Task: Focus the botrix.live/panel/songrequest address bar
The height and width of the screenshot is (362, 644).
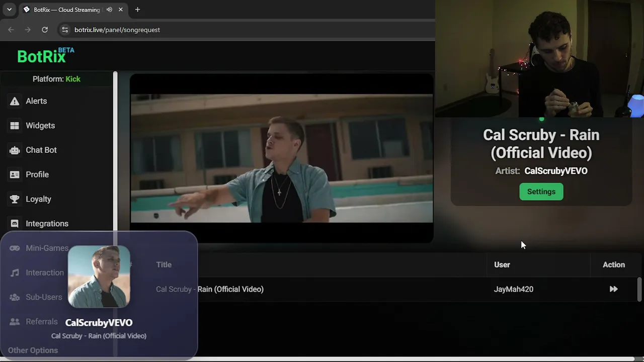Action: click(117, 30)
